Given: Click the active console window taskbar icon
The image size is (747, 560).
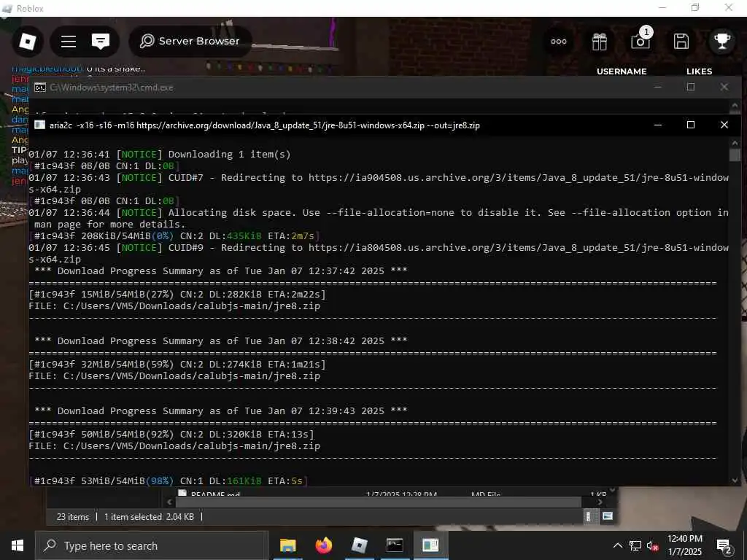Looking at the screenshot, I should pos(430,545).
